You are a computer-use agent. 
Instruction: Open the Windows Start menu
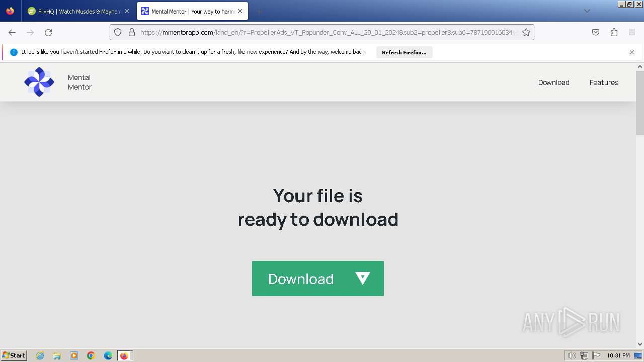(14, 355)
